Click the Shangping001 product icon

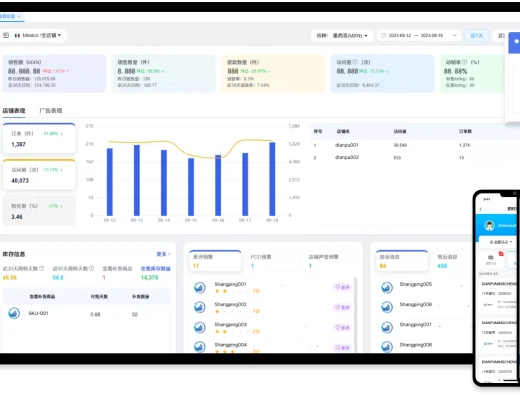(x=200, y=287)
